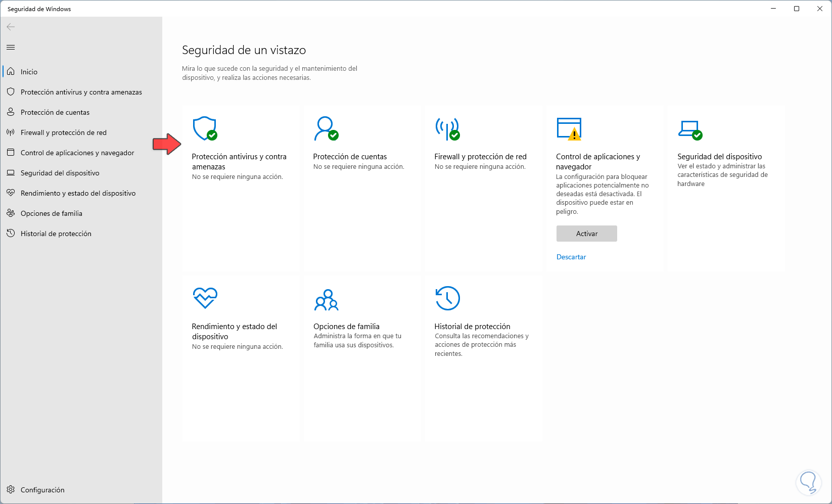Image resolution: width=832 pixels, height=504 pixels.
Task: Click 'Consulta las recomendaciones' description text
Action: tap(482, 345)
